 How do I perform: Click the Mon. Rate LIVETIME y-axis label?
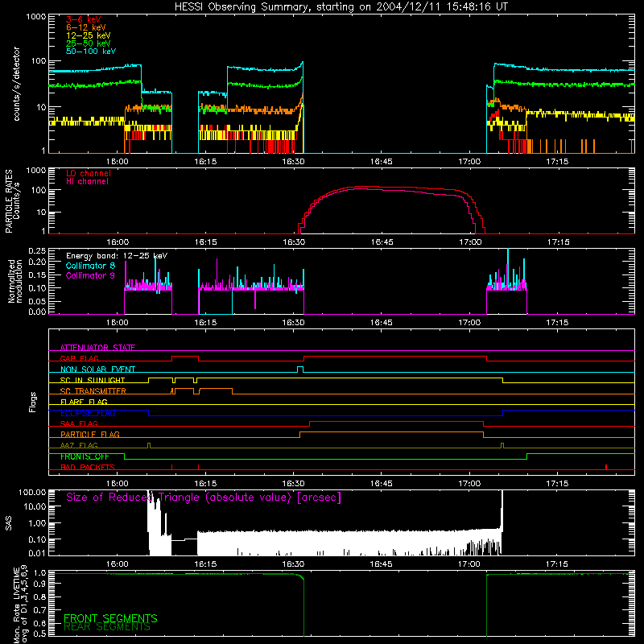pos(20,605)
